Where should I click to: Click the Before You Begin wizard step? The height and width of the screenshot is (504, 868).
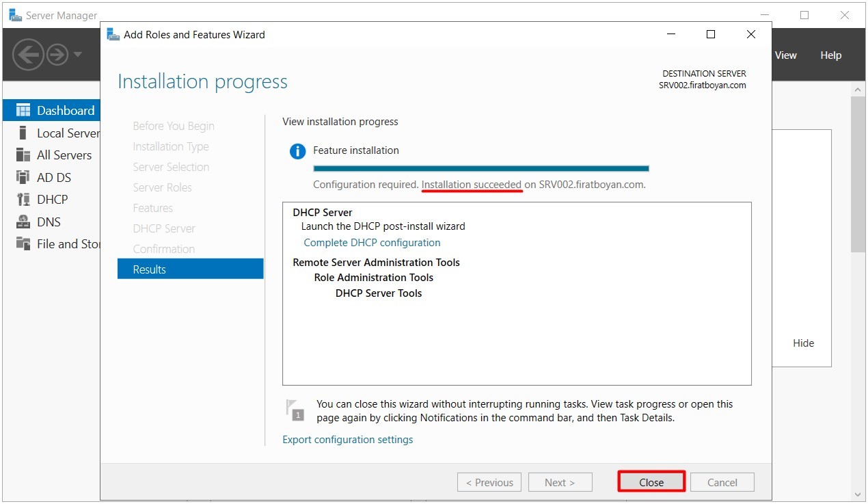tap(174, 126)
